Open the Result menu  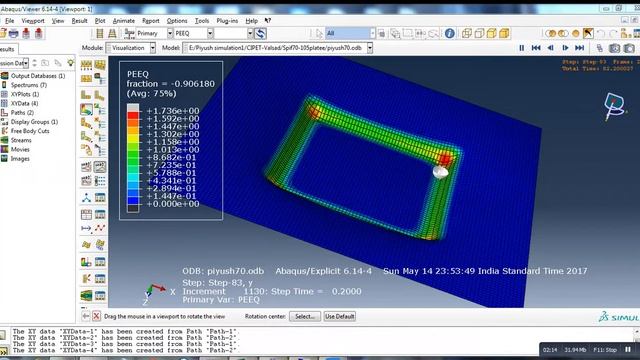(x=79, y=21)
